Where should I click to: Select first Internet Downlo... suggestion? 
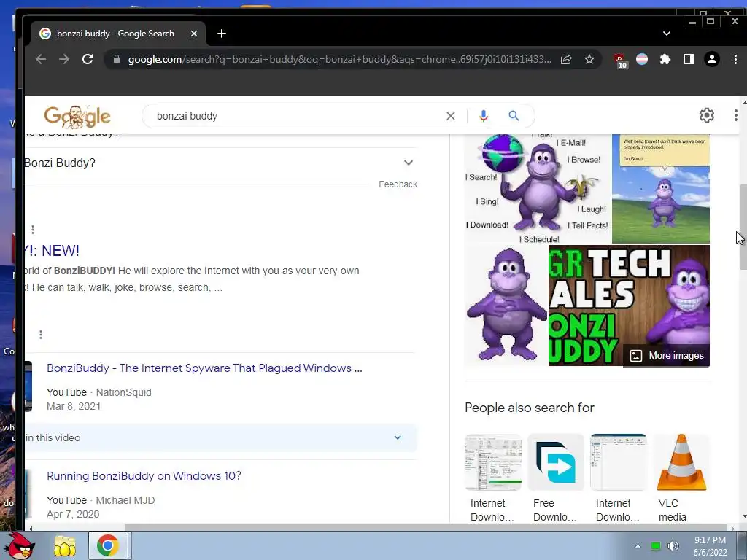493,478
